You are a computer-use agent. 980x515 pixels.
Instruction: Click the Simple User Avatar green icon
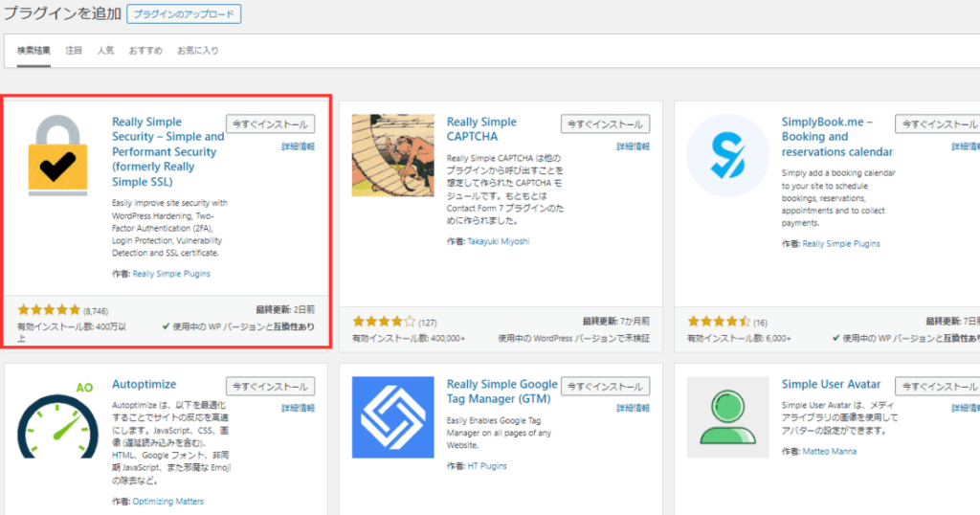pyautogui.click(x=727, y=417)
